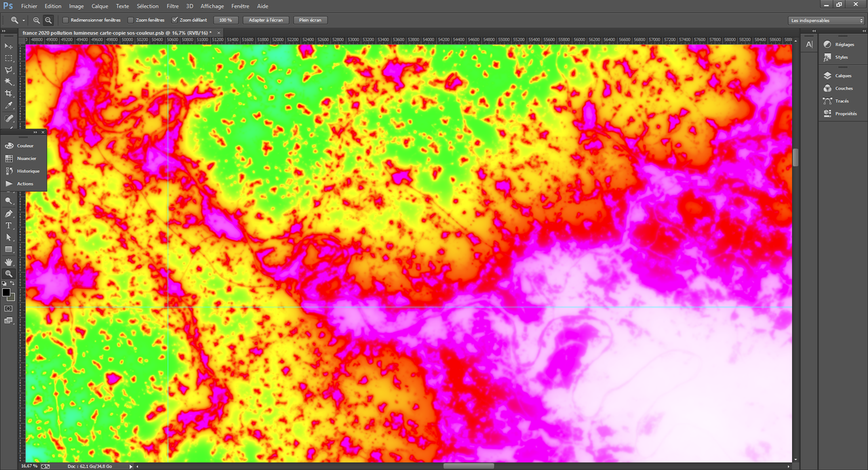Select the Crop tool
The image size is (868, 470).
coord(9,94)
